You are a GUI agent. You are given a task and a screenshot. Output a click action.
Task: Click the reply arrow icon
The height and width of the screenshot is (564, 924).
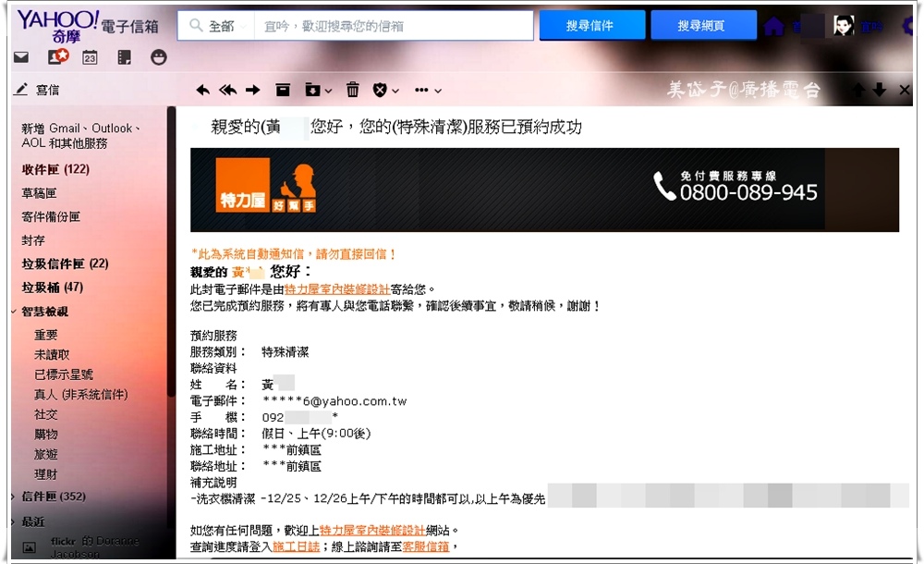point(202,90)
